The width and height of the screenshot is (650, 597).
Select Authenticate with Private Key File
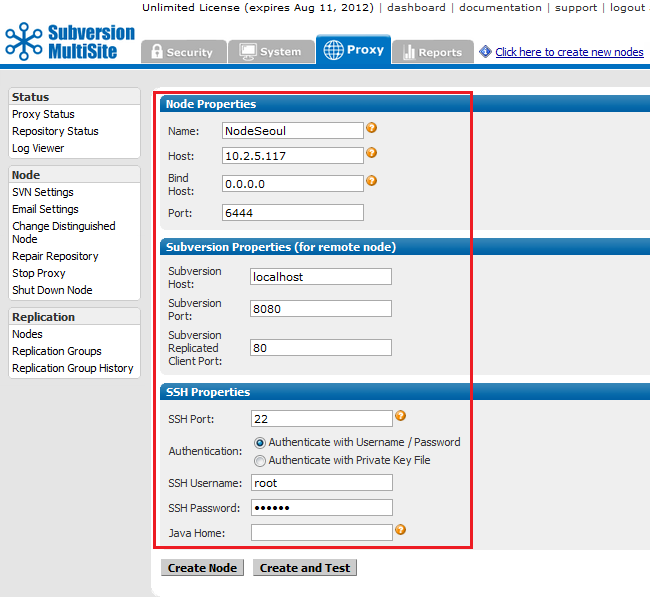pyautogui.click(x=260, y=461)
